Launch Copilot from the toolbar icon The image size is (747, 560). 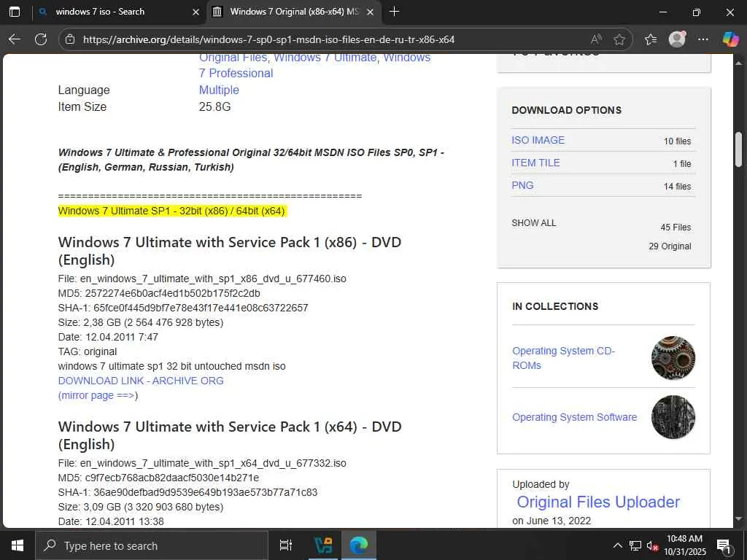(730, 39)
